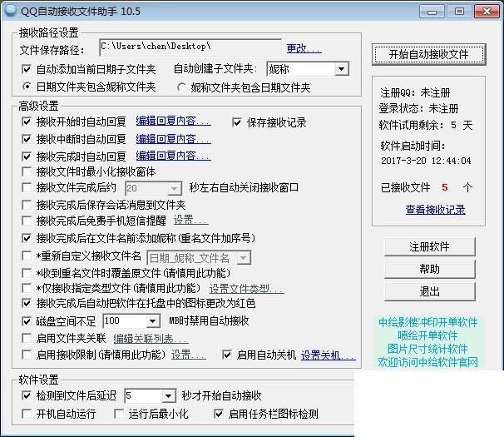Toggle 接收完成时自动回复 checkbox
The height and width of the screenshot is (437, 504).
tap(27, 156)
